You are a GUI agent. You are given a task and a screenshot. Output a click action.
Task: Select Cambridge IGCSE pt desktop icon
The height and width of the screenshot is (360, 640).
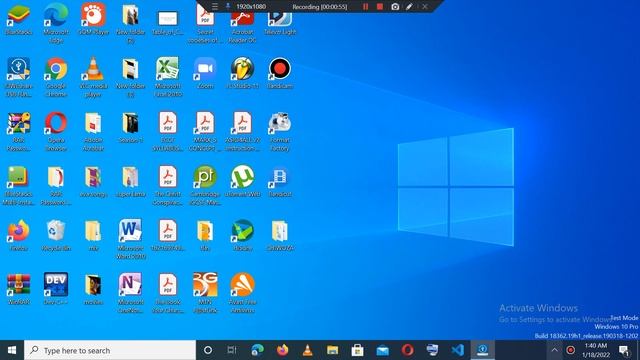[205, 185]
